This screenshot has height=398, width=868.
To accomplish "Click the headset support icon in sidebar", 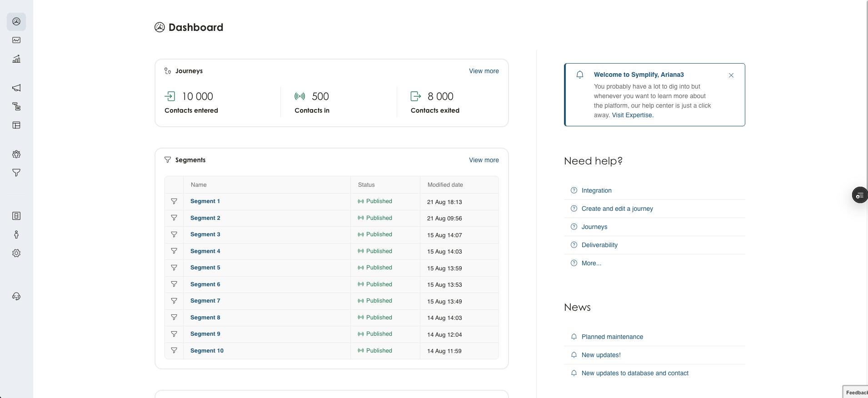I will coord(16,296).
